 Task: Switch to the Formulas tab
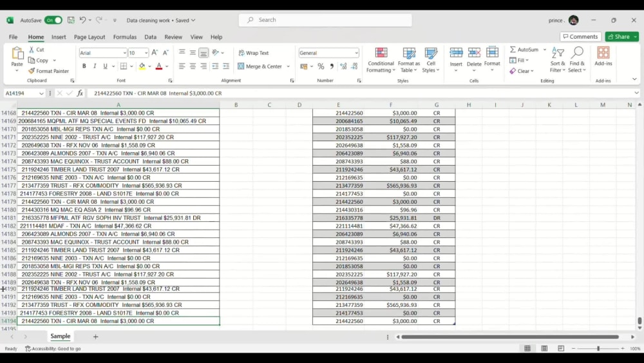125,37
